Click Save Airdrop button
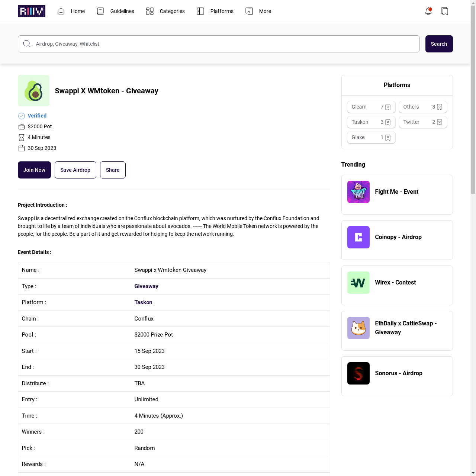Screen dimensions: 476x476 pyautogui.click(x=75, y=170)
